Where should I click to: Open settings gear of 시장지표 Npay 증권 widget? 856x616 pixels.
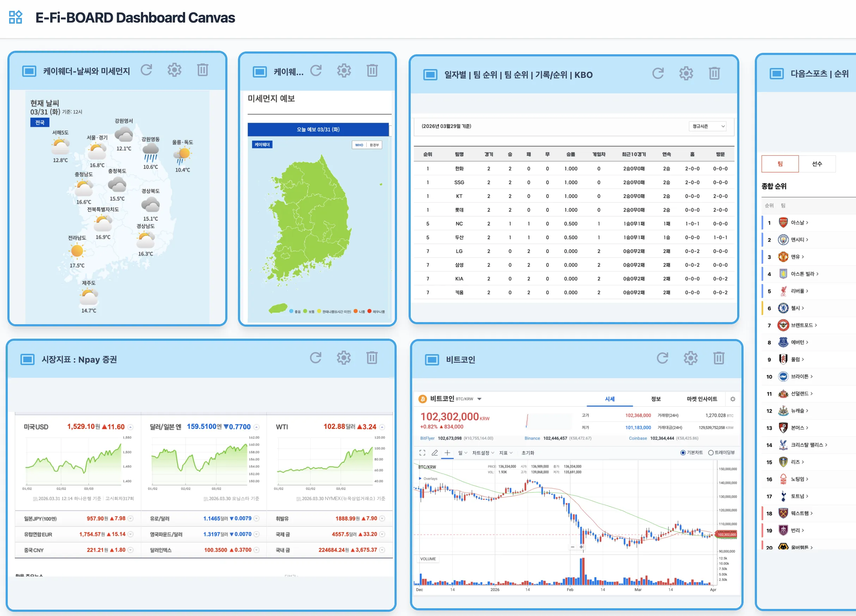344,358
